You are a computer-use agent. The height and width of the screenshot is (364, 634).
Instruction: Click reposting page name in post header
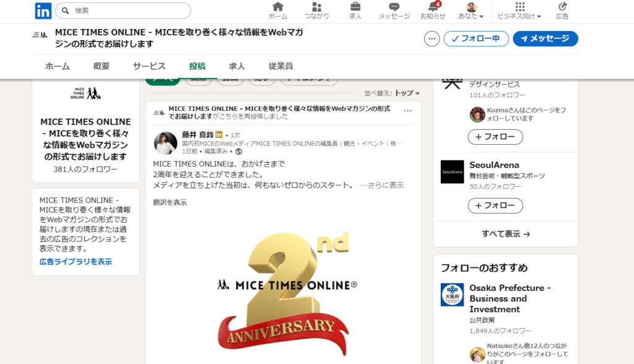279,113
